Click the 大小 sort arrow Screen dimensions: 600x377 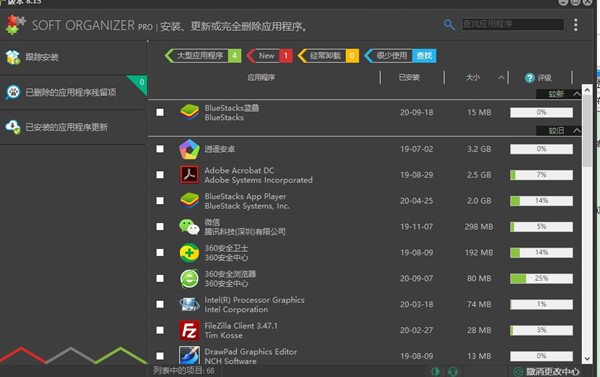501,78
